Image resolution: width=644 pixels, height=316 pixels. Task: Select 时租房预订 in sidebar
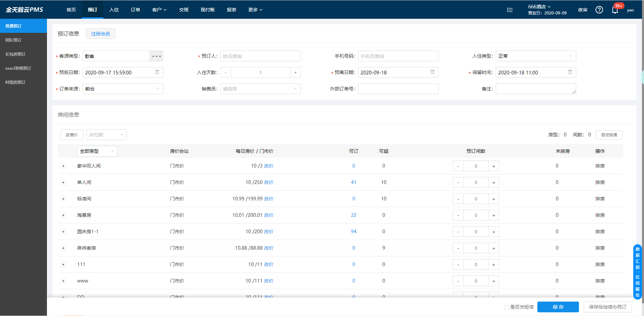pos(23,82)
